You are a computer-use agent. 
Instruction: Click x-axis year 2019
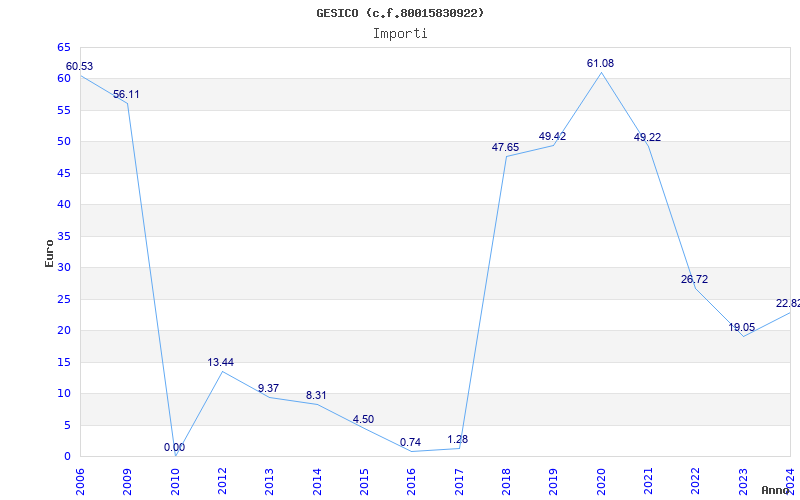click(x=554, y=481)
